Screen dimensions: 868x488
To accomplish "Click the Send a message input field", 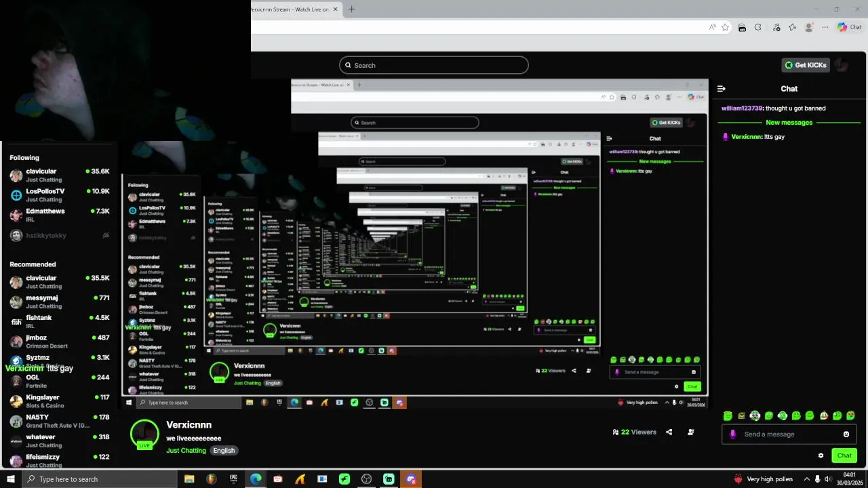I will point(789,434).
